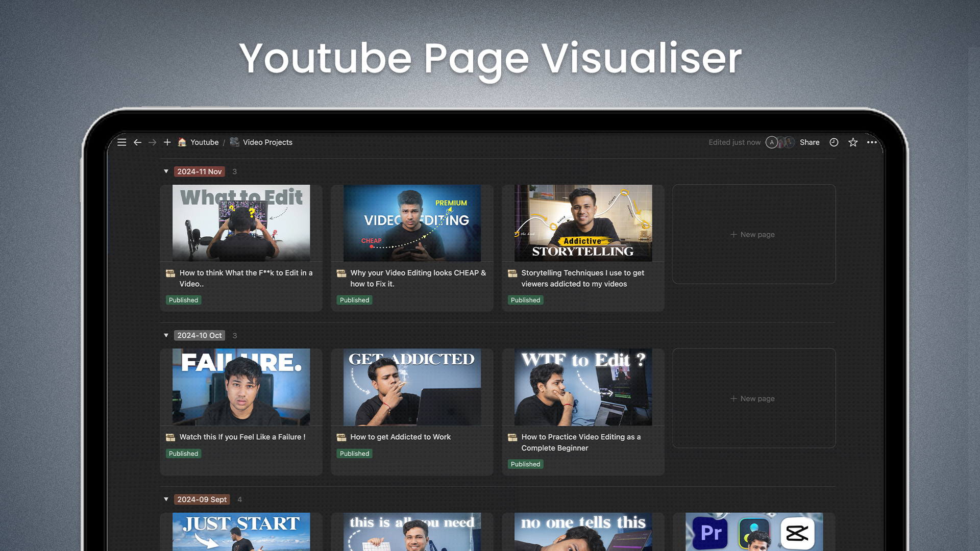980x551 pixels.
Task: Open the 'Addictive Storytelling' thumbnail
Action: (583, 223)
